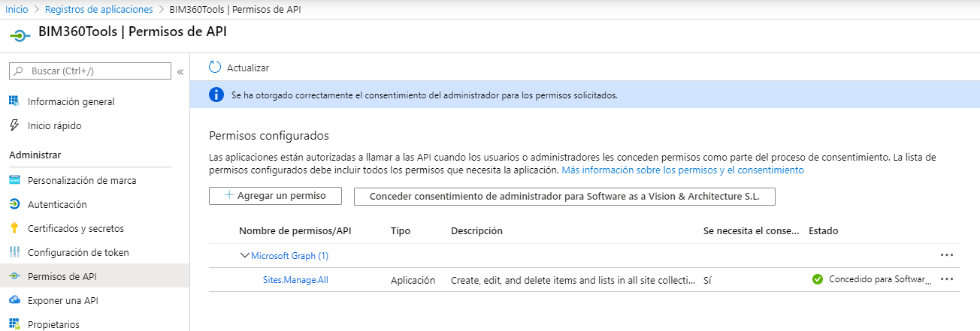The height and width of the screenshot is (331, 980).
Task: Open Más información sobre los permisos link
Action: click(682, 170)
